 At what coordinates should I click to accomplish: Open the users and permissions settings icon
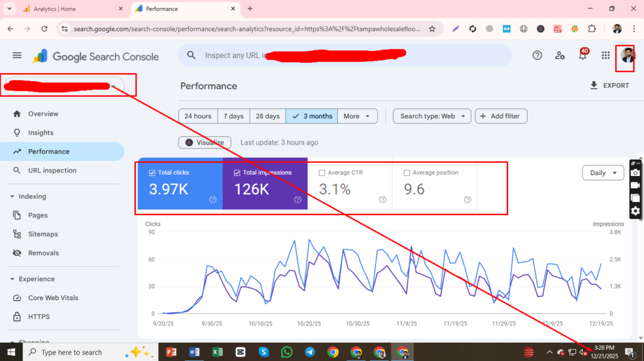coord(560,55)
